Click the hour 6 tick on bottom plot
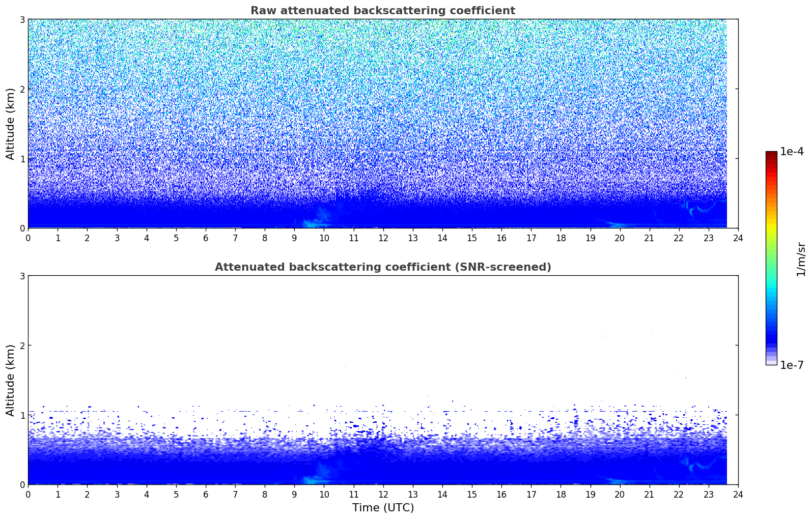The height and width of the screenshot is (519, 812). 206,494
